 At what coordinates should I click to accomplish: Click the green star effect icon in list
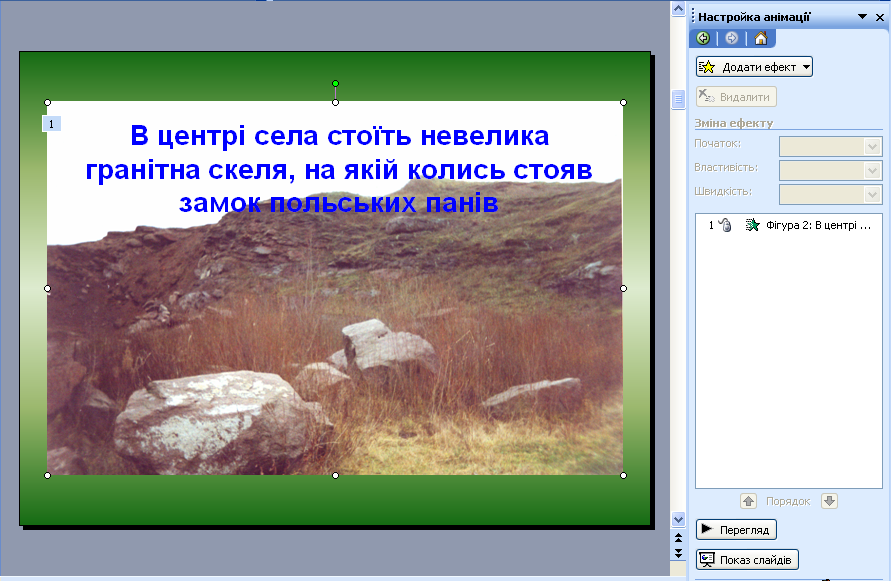[x=752, y=225]
